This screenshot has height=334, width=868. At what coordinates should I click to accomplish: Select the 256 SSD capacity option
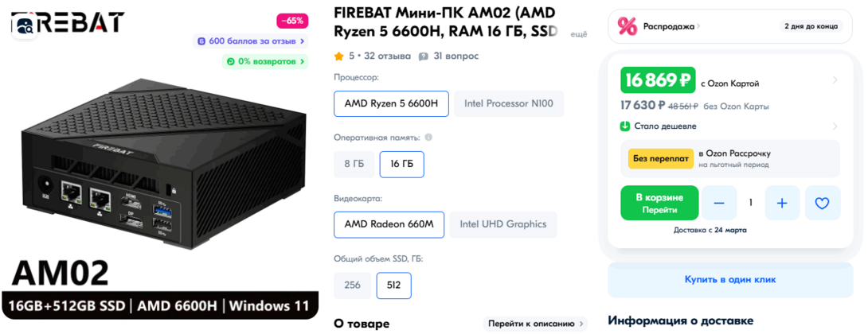coord(352,285)
